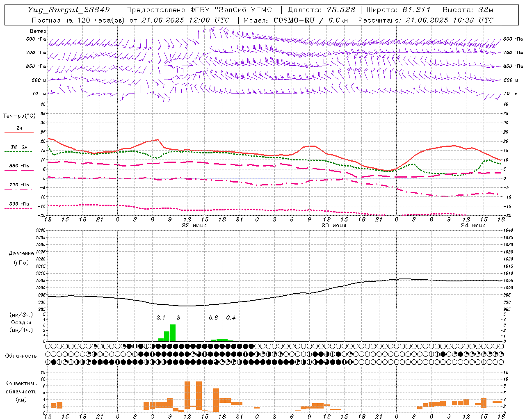Click the Ветер panel label

coord(38,31)
